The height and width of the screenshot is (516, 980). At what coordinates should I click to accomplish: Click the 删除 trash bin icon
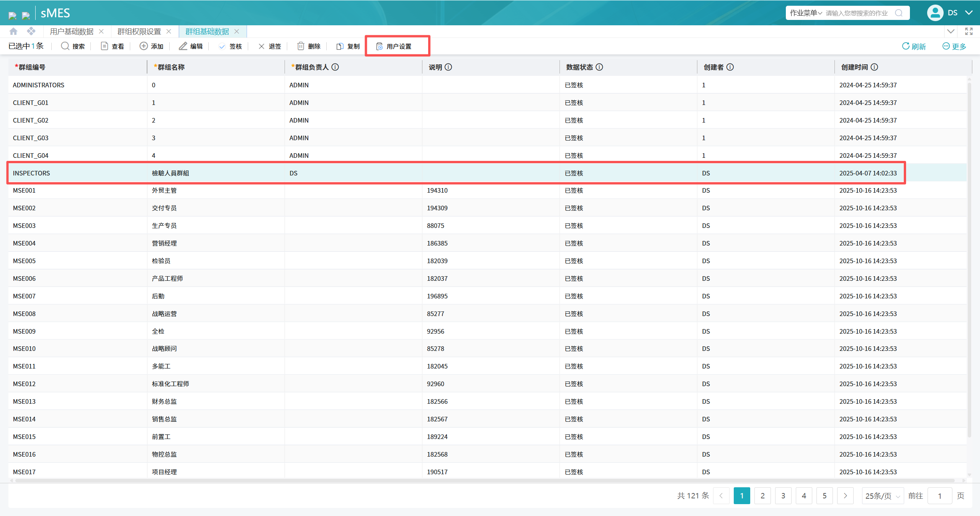[301, 46]
